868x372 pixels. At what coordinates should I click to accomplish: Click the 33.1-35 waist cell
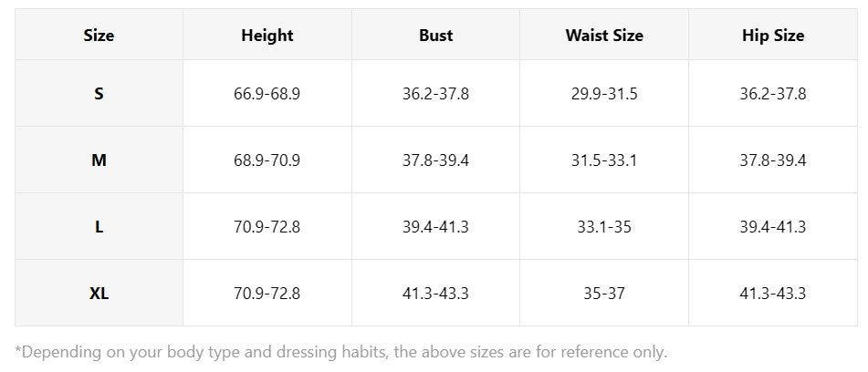click(x=604, y=227)
